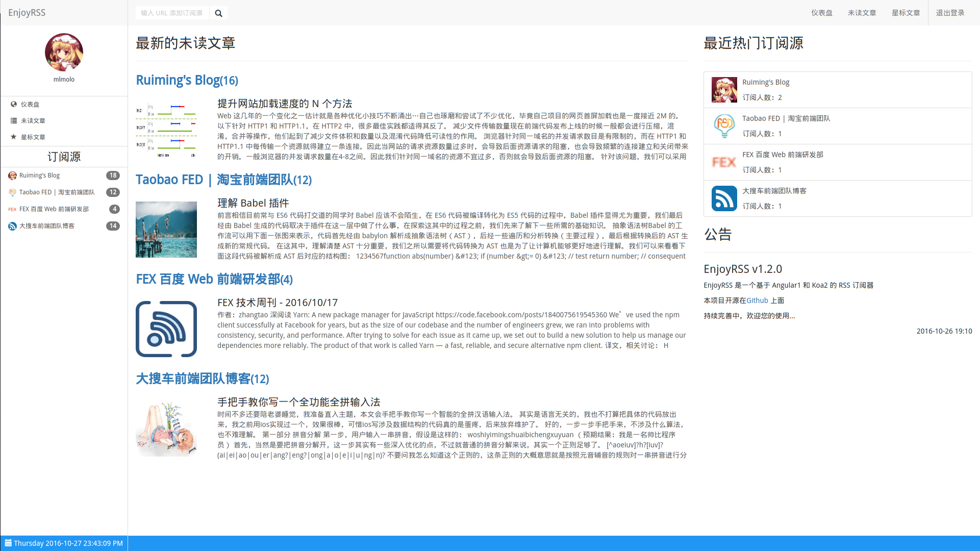Open 未读文章 in top navigation

coord(862,13)
